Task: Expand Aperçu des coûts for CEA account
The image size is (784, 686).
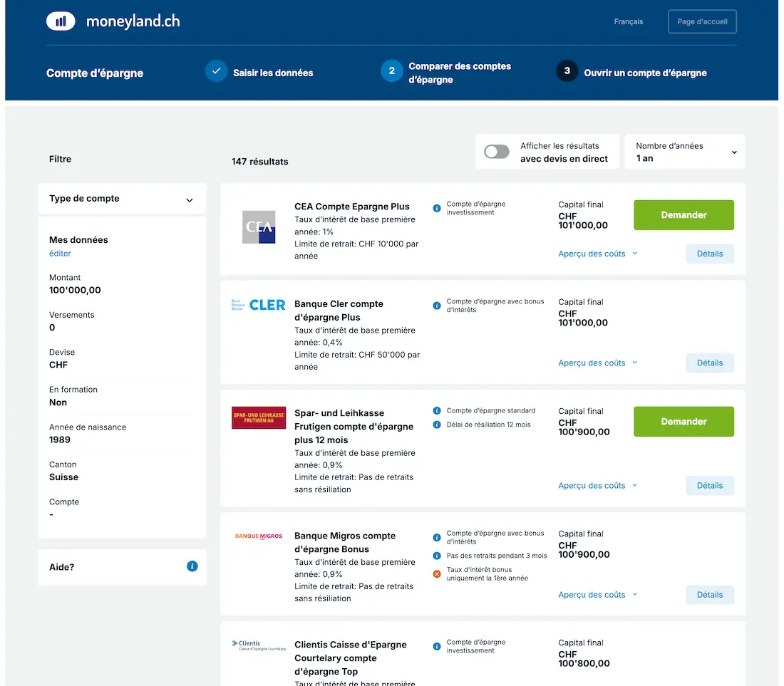Action: coord(597,254)
